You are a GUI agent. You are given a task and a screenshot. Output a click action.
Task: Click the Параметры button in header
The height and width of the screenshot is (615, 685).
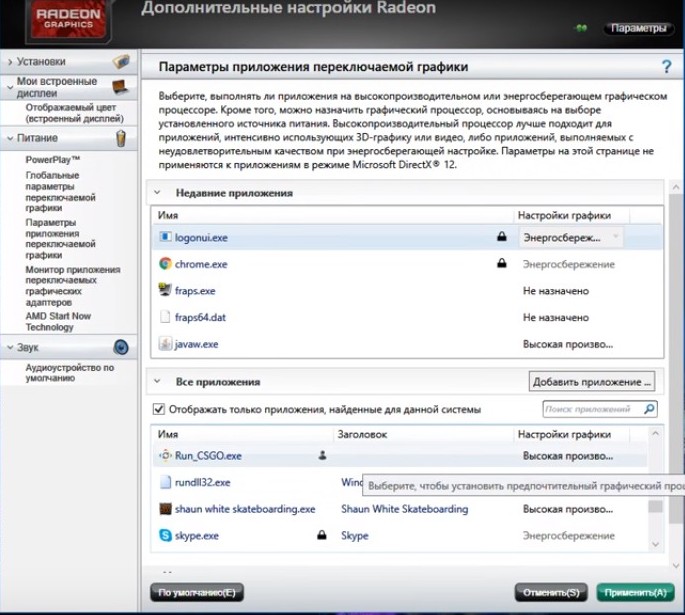(638, 28)
